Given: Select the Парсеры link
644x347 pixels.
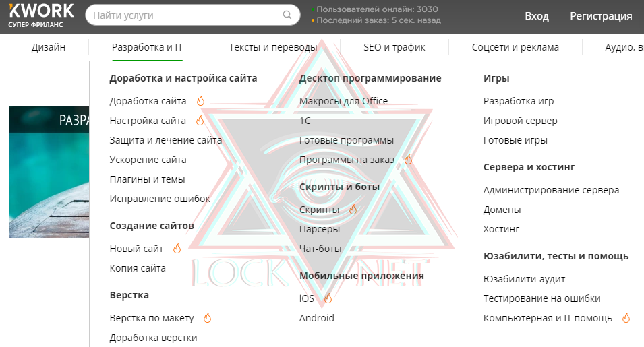Looking at the screenshot, I should tap(320, 229).
